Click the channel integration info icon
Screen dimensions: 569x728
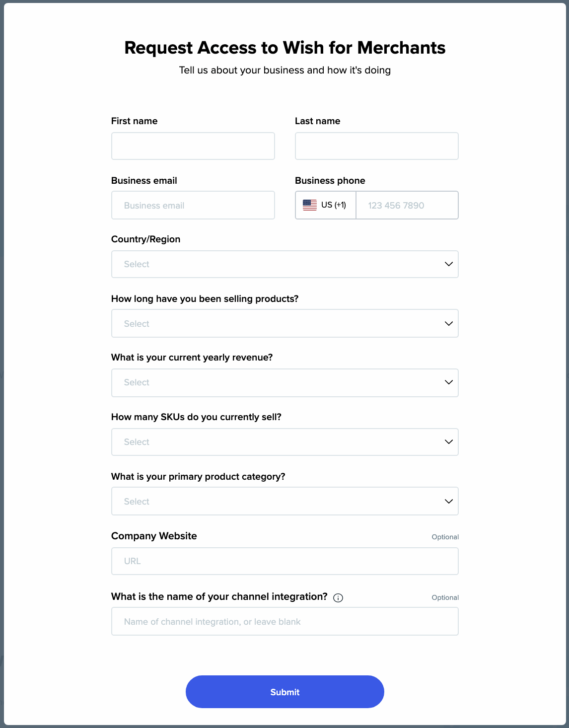coord(338,598)
